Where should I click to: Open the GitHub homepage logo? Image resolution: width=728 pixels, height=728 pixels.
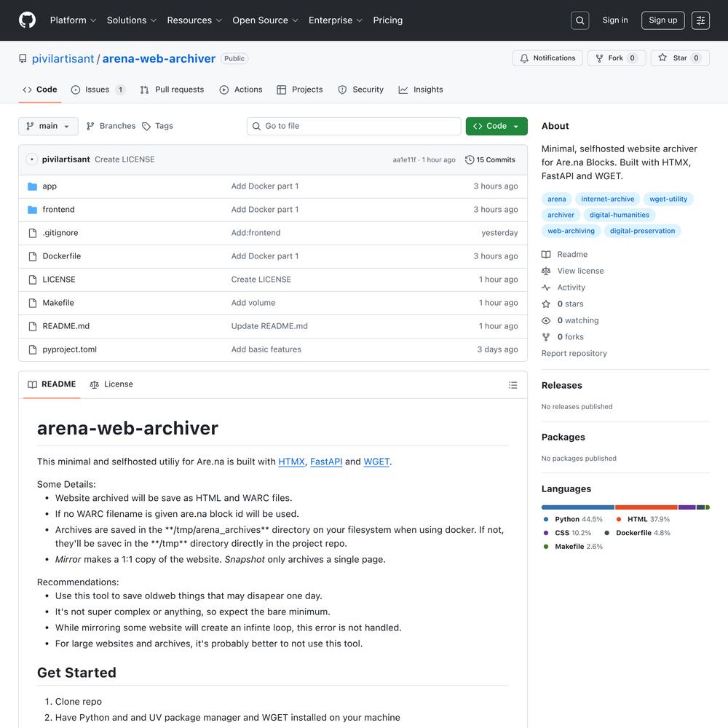coord(28,20)
